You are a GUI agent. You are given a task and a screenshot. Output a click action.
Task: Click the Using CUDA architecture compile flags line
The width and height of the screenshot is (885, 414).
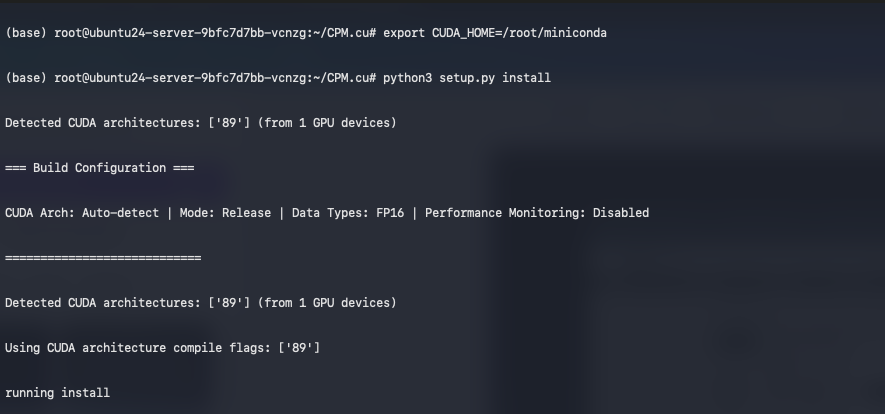[x=162, y=347]
